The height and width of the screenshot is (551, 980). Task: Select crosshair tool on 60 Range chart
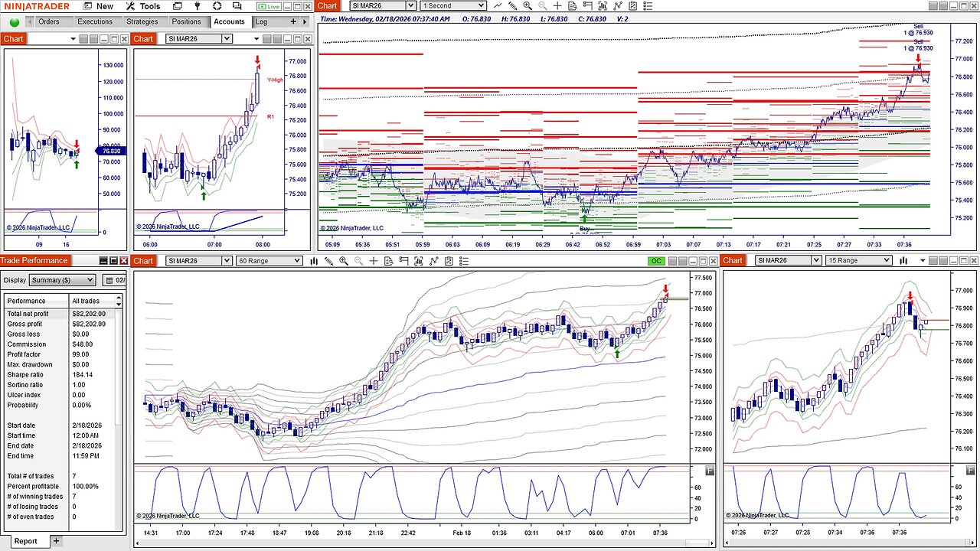coord(373,261)
